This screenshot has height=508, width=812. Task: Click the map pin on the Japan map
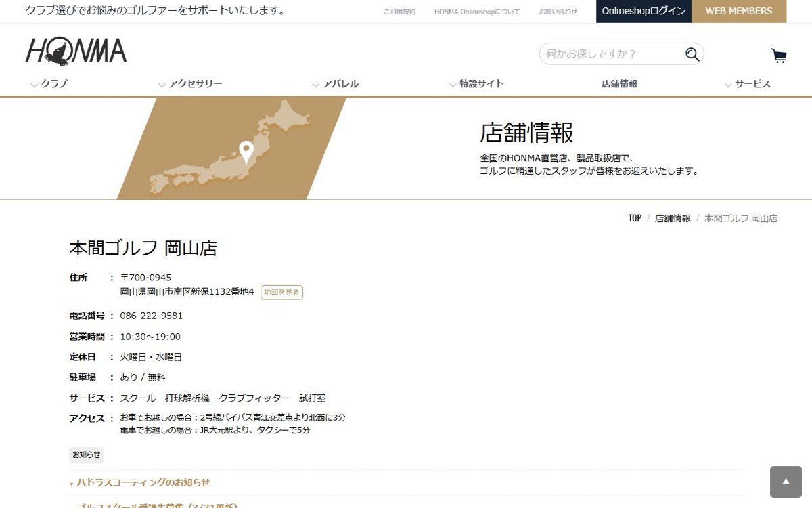(x=246, y=152)
